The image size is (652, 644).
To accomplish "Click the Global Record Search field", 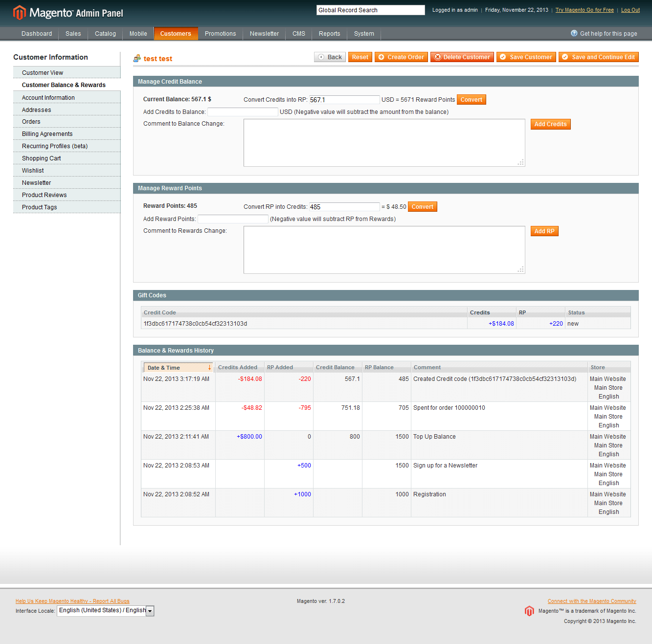I will [x=370, y=10].
